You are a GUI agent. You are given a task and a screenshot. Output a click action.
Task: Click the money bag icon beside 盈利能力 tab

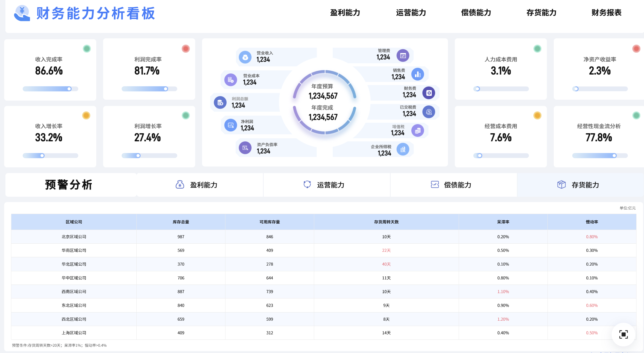pos(180,184)
